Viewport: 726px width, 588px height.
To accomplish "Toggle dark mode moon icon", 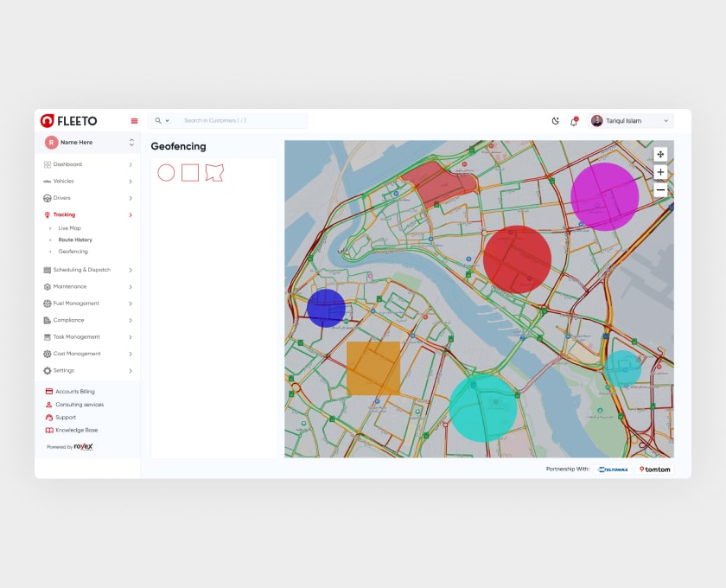I will 556,121.
